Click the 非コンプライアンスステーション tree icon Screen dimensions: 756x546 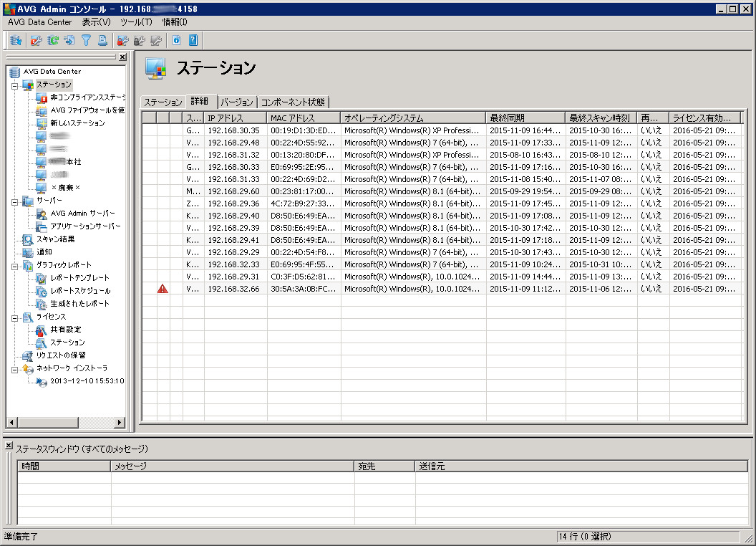[x=42, y=97]
